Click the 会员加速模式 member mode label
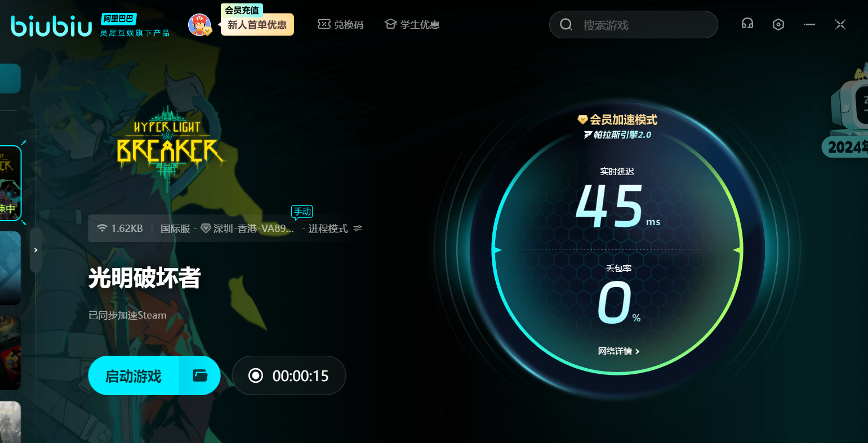 coord(617,120)
